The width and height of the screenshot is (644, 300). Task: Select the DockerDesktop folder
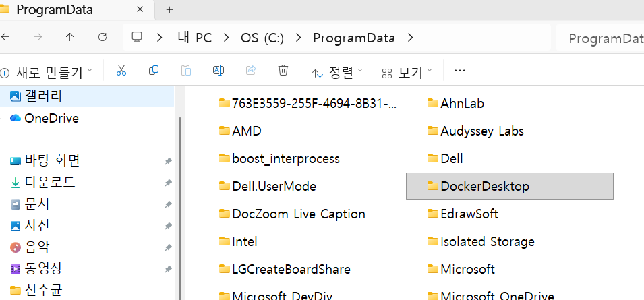coord(510,186)
